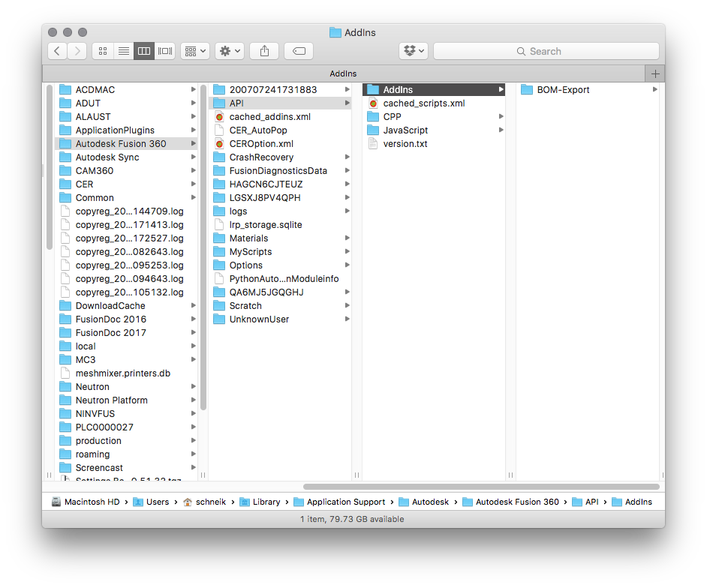Expand the UnknownUser folder arrow
Image resolution: width=707 pixels, height=588 pixels.
tap(347, 319)
